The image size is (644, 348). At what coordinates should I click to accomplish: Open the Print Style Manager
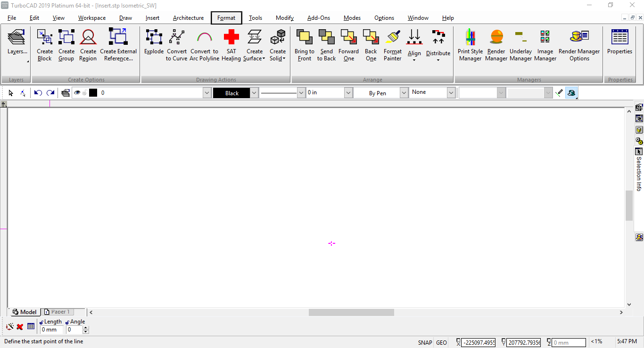tap(471, 45)
